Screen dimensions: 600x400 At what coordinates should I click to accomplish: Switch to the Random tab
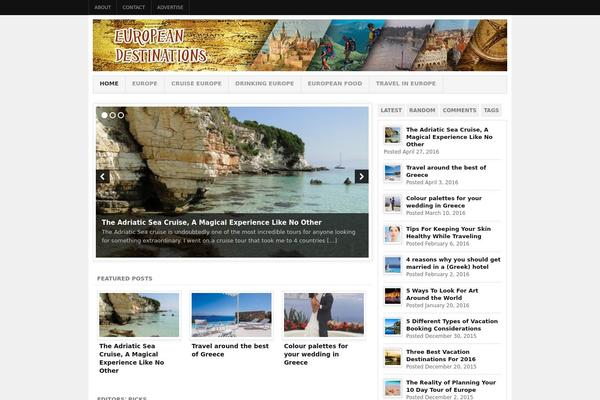tap(422, 110)
